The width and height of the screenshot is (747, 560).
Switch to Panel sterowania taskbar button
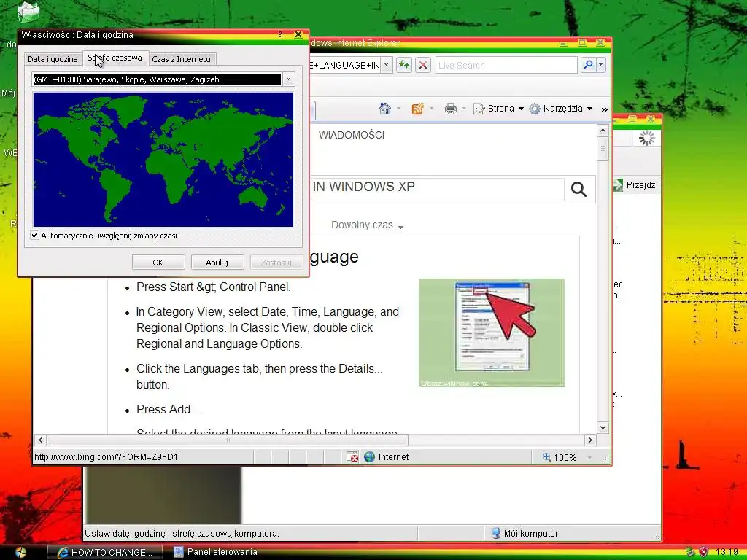tap(216, 552)
